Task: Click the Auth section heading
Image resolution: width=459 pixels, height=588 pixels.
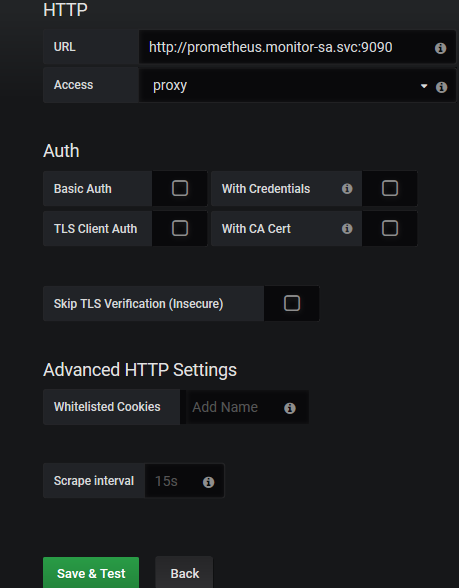Action: click(61, 151)
